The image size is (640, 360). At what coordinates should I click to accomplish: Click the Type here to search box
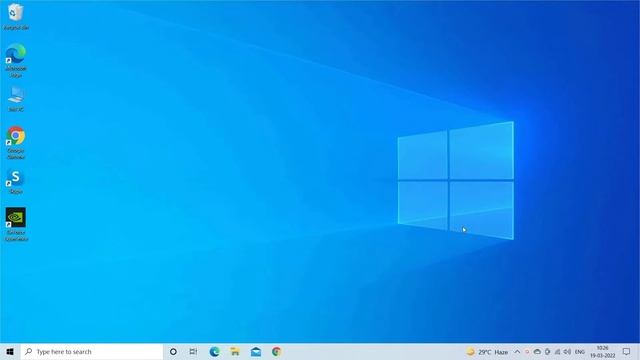[x=92, y=352]
